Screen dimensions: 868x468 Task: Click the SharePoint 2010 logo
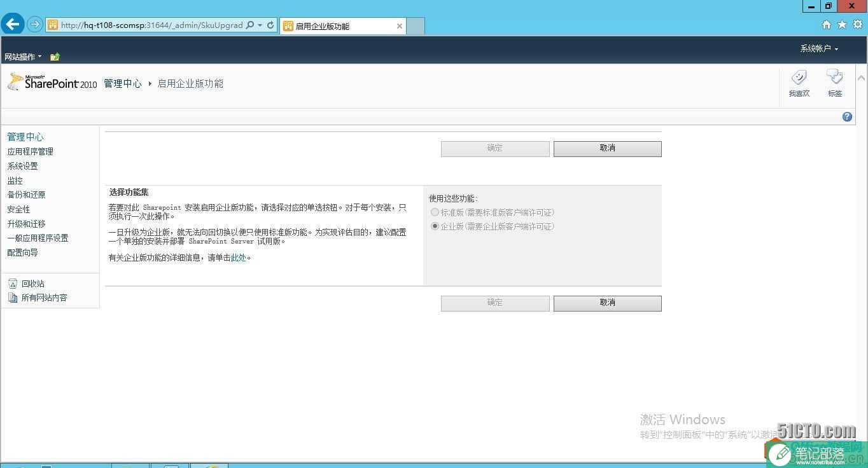pyautogui.click(x=52, y=82)
